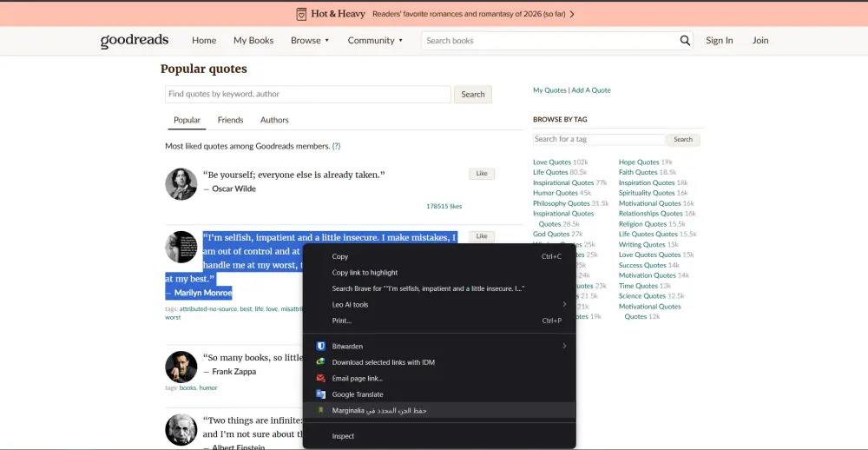Image resolution: width=868 pixels, height=450 pixels.
Task: Open the Science Quotes tag
Action: pyautogui.click(x=642, y=296)
